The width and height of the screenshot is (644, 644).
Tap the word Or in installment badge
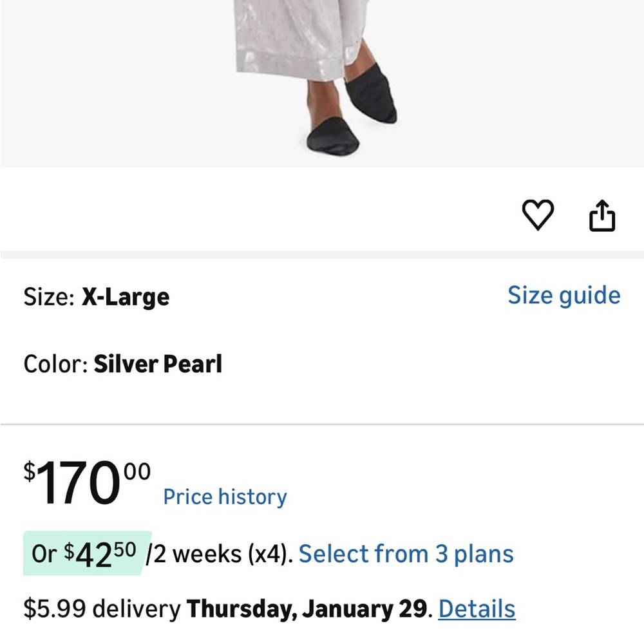[x=44, y=554]
